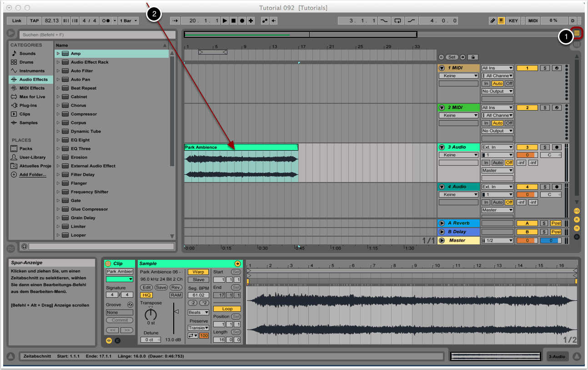The height and width of the screenshot is (370, 588).
Task: Click the browser preview headphones icon
Action: [x=24, y=246]
